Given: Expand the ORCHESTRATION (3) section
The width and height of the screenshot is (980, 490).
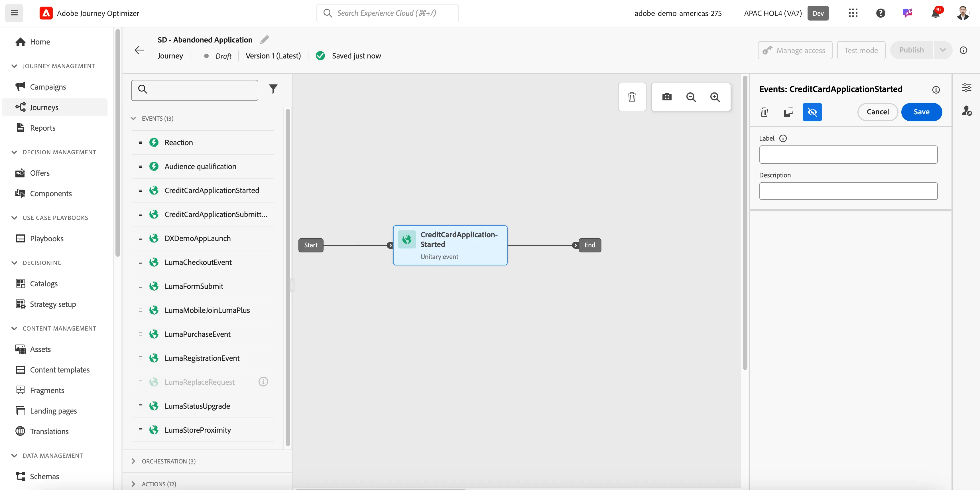Looking at the screenshot, I should click(133, 461).
